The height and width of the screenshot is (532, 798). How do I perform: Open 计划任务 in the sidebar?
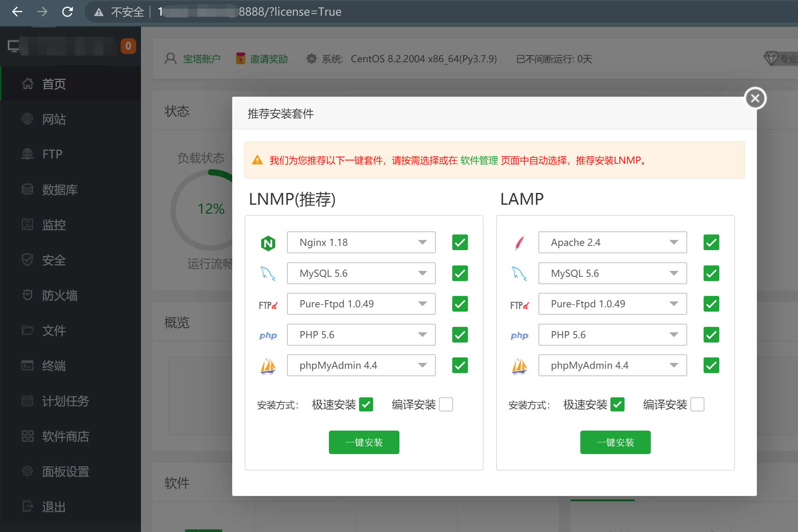tap(70, 401)
